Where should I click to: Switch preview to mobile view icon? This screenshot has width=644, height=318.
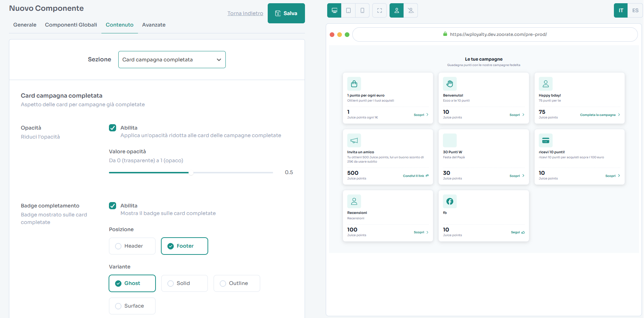[362, 10]
